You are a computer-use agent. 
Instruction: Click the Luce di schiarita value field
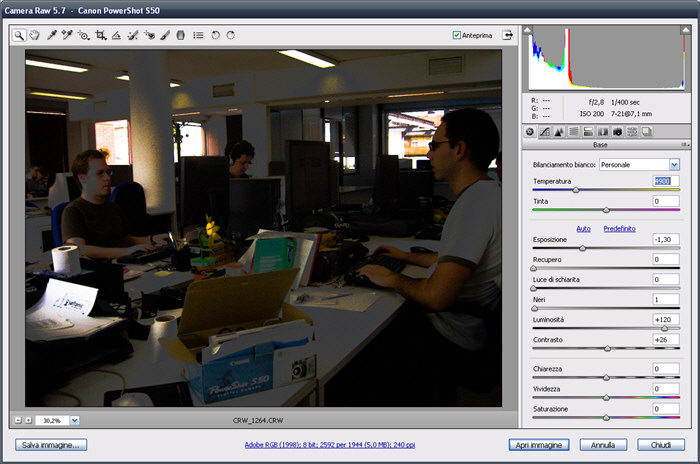tap(666, 280)
